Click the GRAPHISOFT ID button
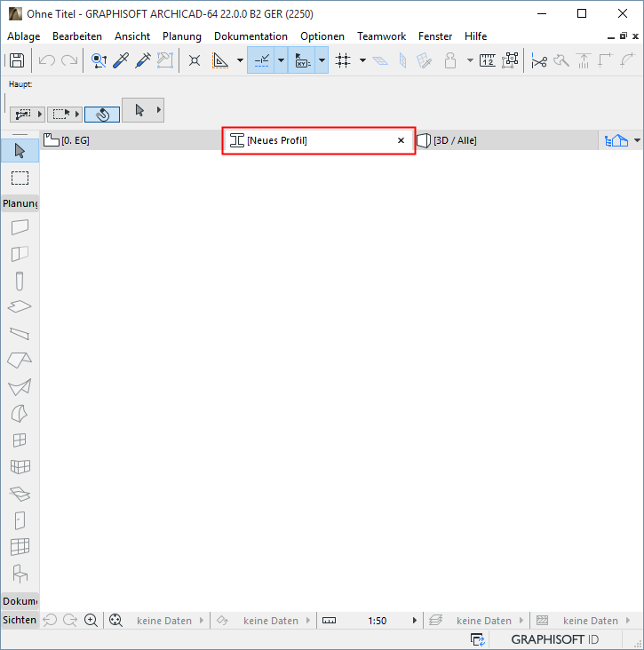The image size is (644, 650). 555,639
